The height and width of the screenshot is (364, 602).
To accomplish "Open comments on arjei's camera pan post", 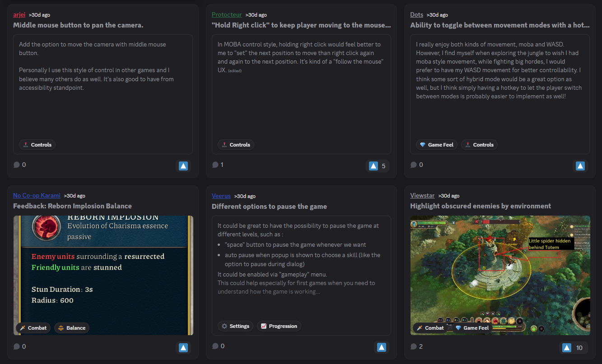I will 20,165.
